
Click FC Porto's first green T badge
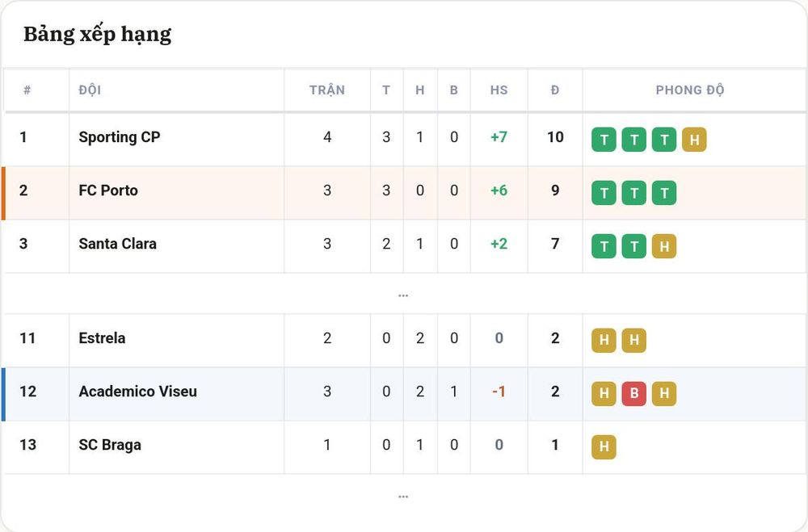pyautogui.click(x=604, y=193)
